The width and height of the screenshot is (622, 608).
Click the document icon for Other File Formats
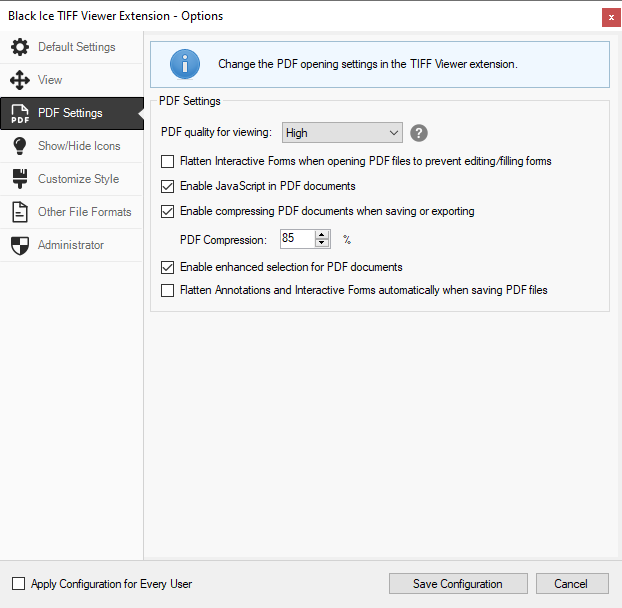point(20,212)
